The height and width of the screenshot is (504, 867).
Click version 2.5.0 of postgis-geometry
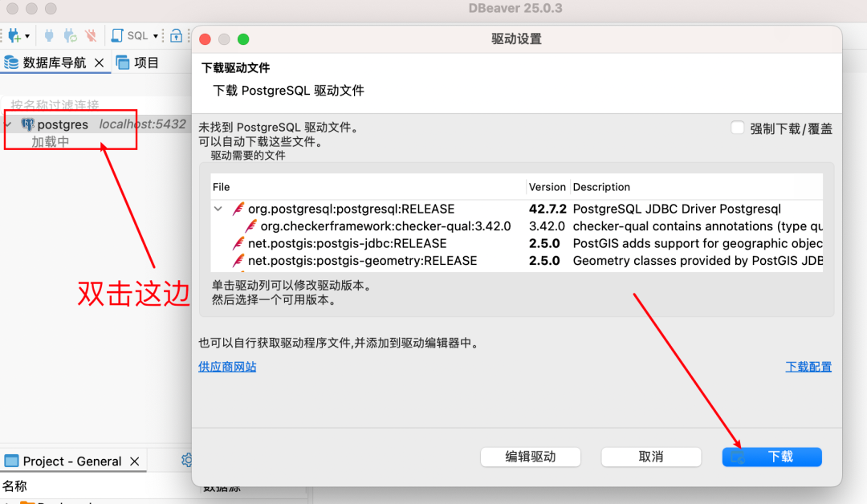tap(544, 260)
